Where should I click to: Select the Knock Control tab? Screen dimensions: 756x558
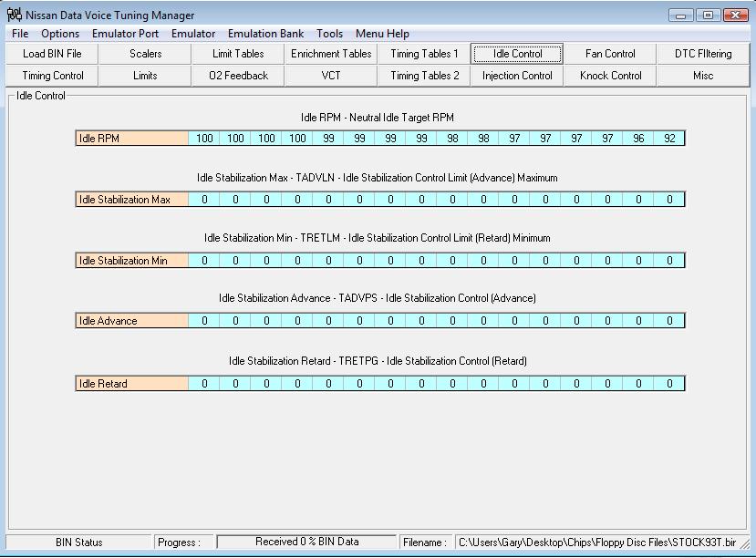[x=610, y=76]
